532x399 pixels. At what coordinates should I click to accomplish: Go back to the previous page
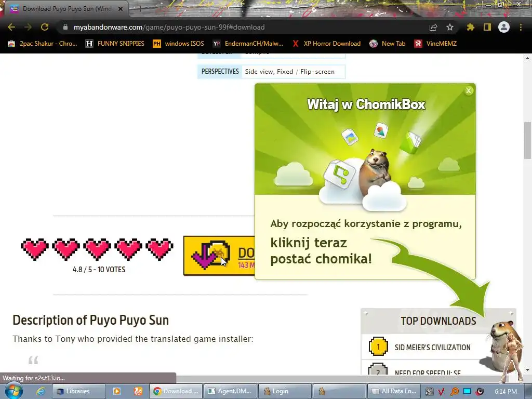[x=11, y=27]
